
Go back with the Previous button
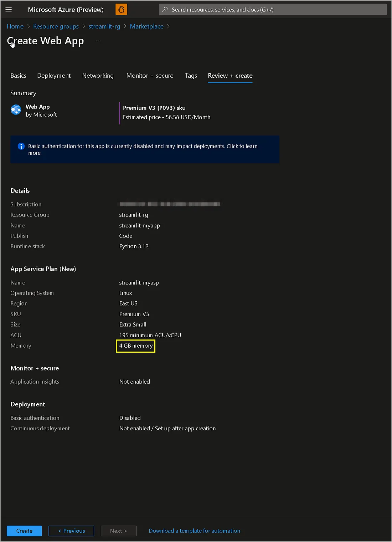pos(71,531)
